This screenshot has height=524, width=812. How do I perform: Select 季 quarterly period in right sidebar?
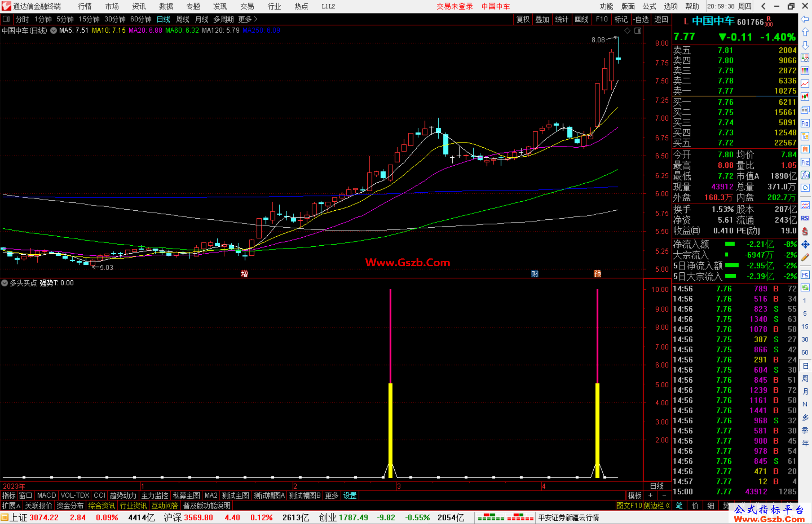(805, 430)
